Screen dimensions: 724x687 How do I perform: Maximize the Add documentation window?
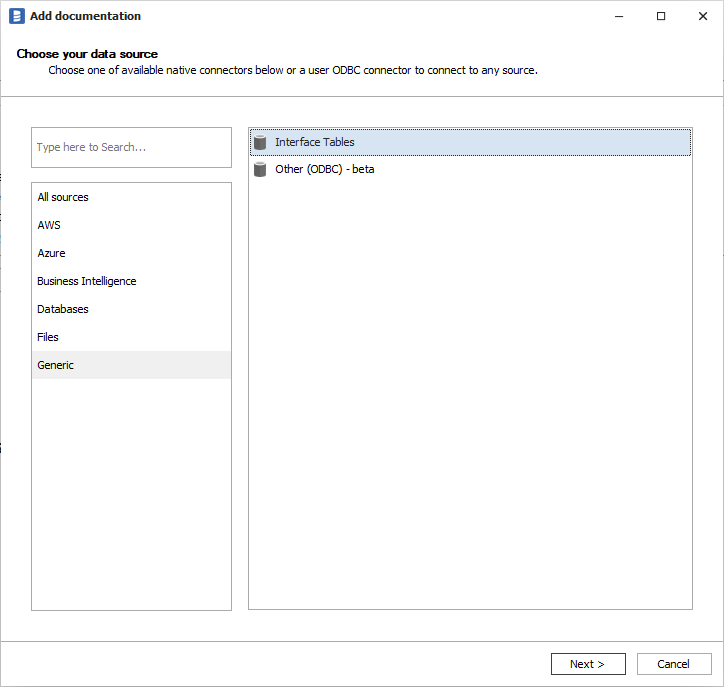[661, 16]
